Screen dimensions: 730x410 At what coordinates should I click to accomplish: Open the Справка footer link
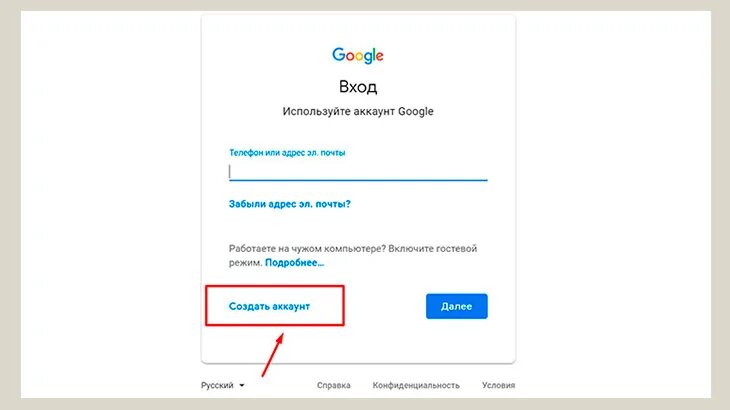[x=333, y=385]
